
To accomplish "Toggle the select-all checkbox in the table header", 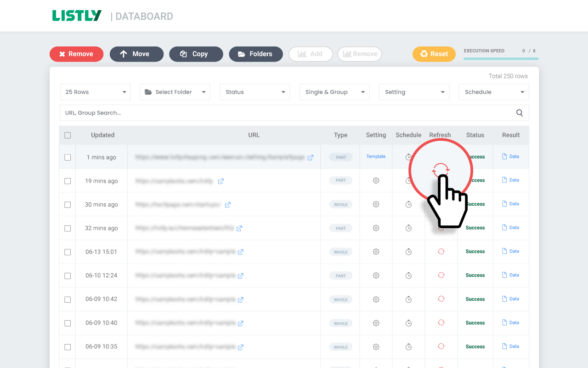I will coord(68,135).
